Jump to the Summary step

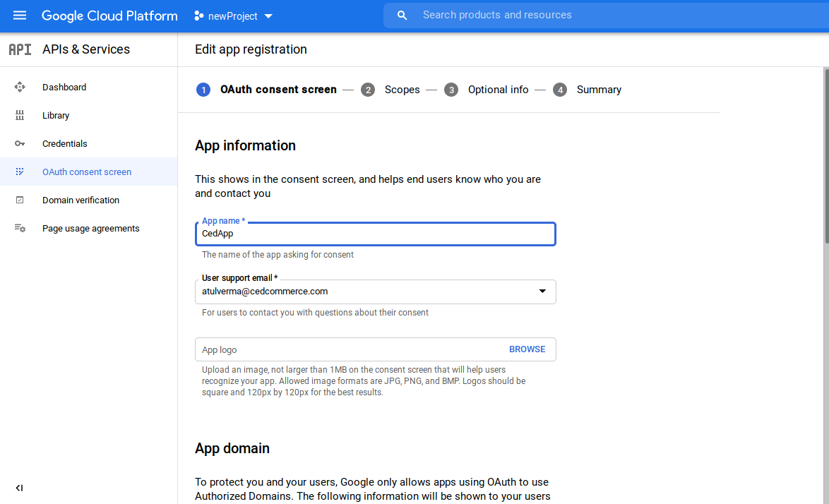599,90
